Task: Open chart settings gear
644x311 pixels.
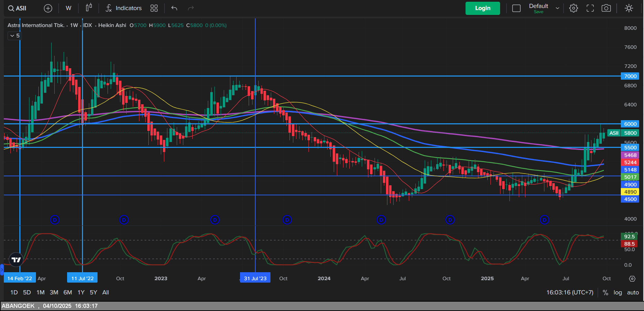Action: click(x=573, y=8)
